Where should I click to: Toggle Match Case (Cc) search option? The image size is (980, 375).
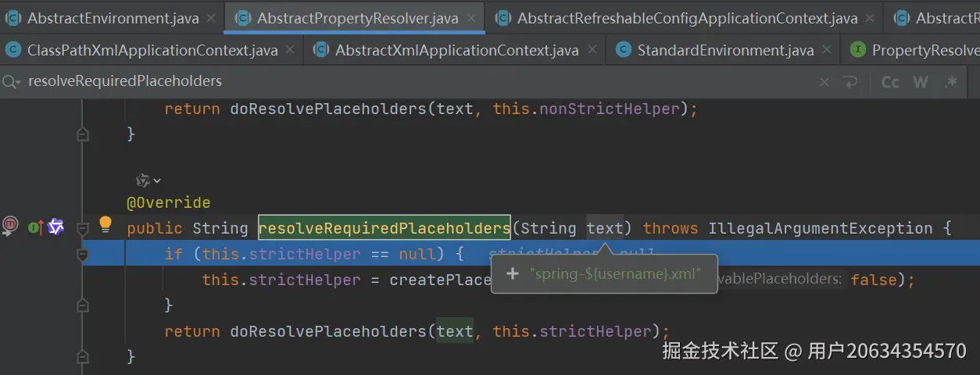890,82
